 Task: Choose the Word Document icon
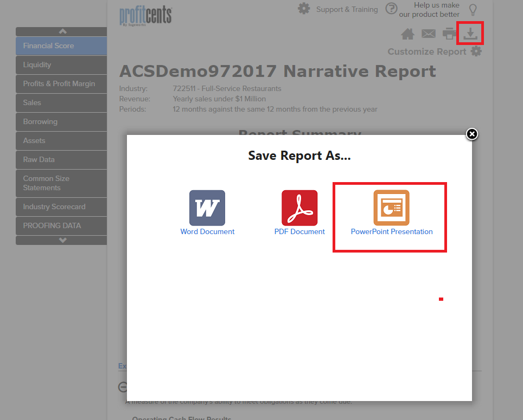click(x=207, y=208)
